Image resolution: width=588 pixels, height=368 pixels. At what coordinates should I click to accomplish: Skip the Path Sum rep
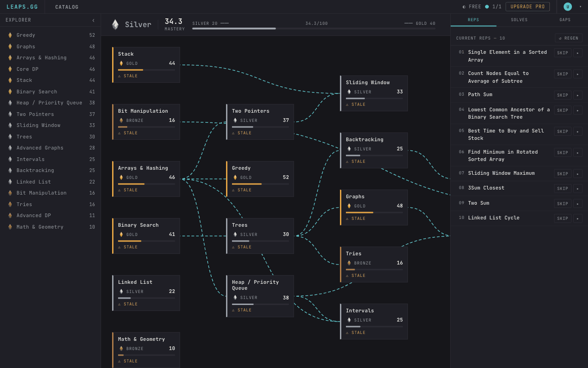coord(562,95)
